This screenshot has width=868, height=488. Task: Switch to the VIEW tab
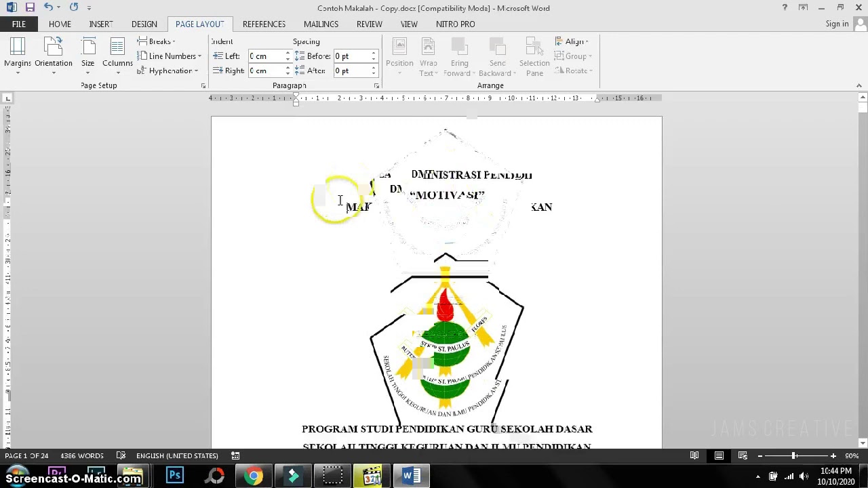(409, 24)
